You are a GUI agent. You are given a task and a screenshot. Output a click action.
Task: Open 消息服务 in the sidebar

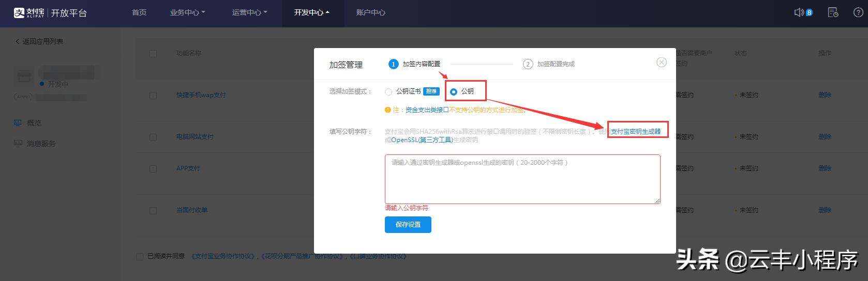coord(41,144)
